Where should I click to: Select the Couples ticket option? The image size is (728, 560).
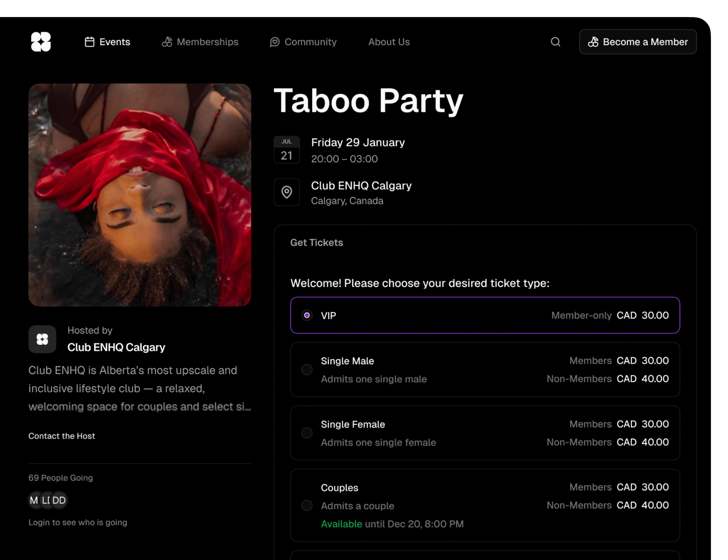[307, 506]
